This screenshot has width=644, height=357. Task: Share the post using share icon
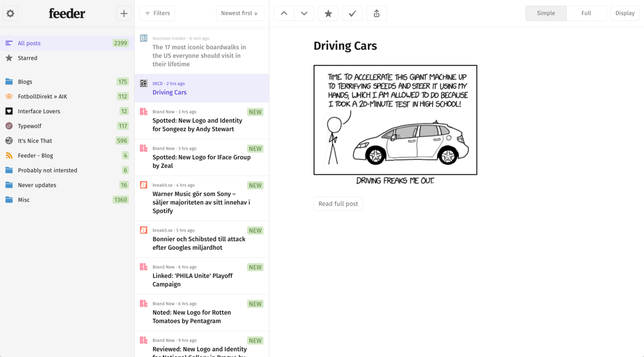(x=377, y=13)
